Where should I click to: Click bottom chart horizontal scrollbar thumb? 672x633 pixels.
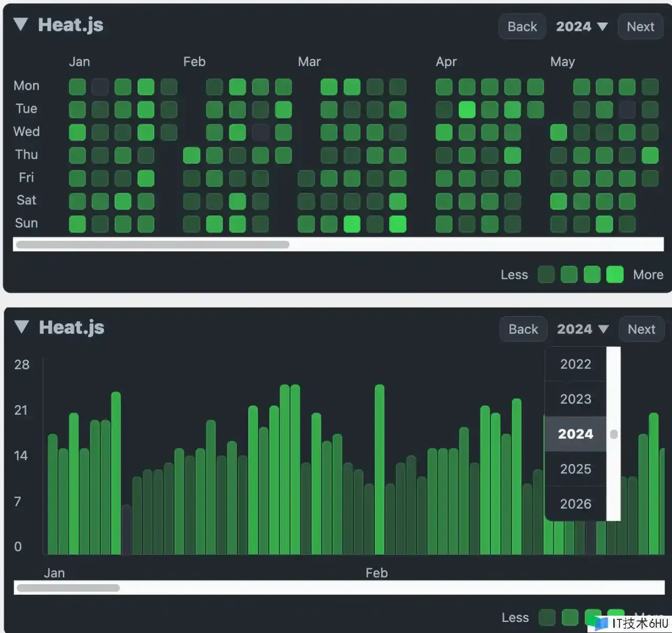pyautogui.click(x=68, y=588)
